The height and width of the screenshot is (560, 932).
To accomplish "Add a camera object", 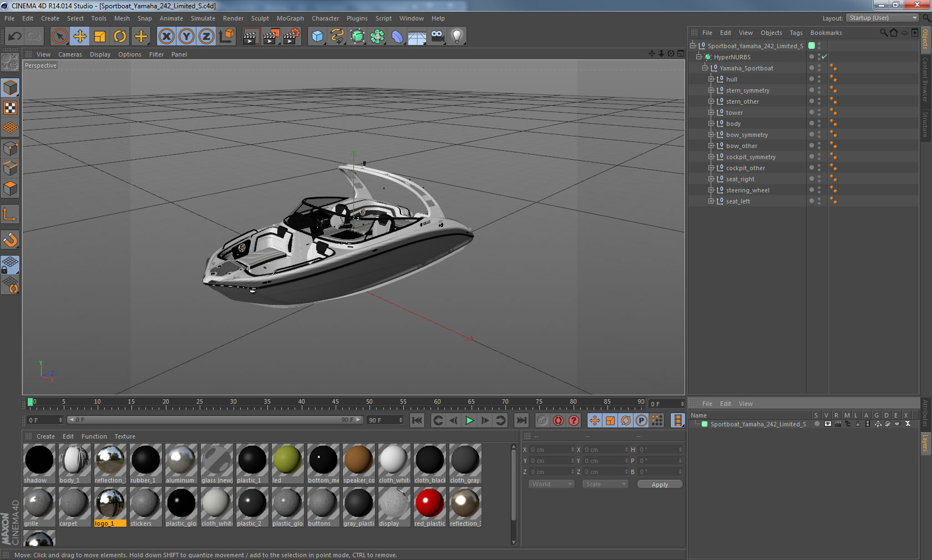I will pos(437,37).
